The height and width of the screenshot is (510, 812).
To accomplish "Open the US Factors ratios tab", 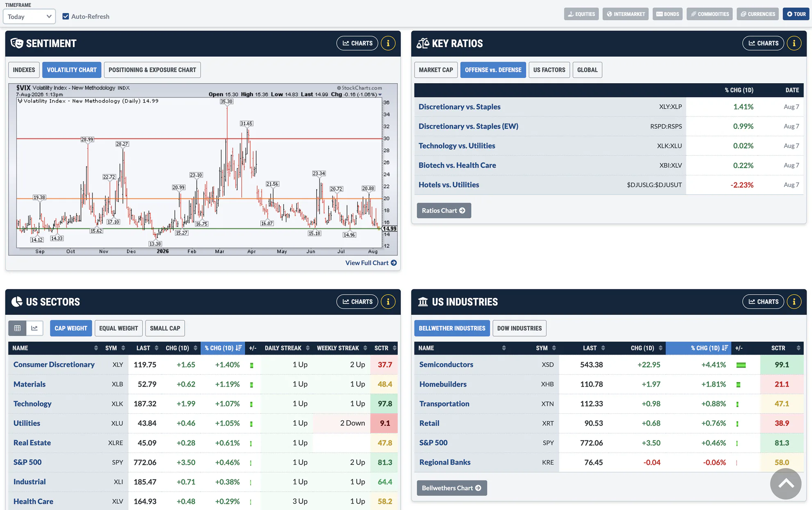I will (x=549, y=70).
